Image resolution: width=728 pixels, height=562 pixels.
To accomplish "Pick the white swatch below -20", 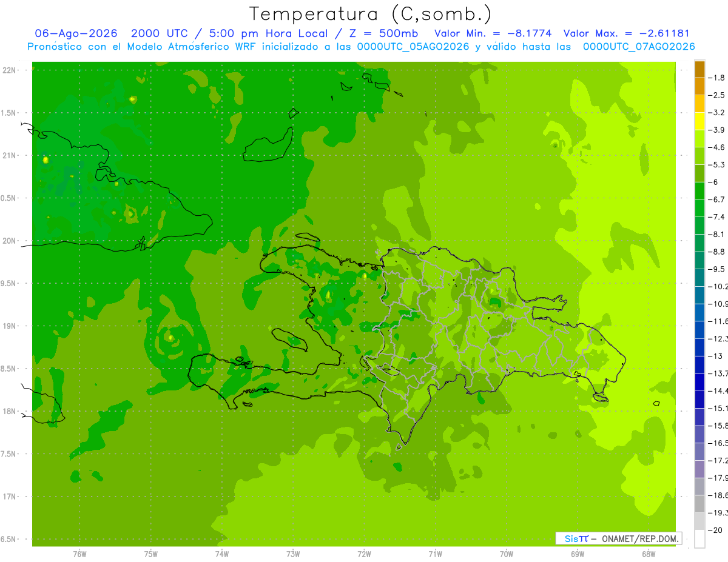I will point(699,539).
